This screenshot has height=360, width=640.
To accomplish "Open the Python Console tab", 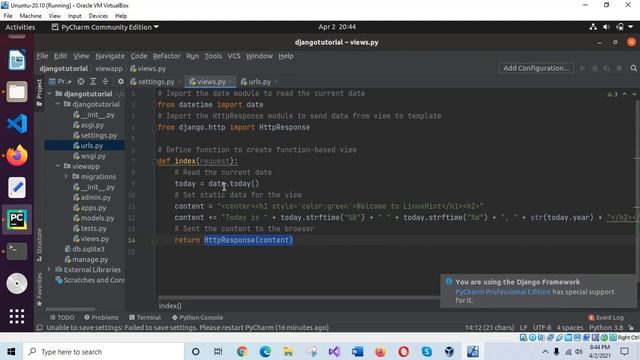I will coord(197,317).
